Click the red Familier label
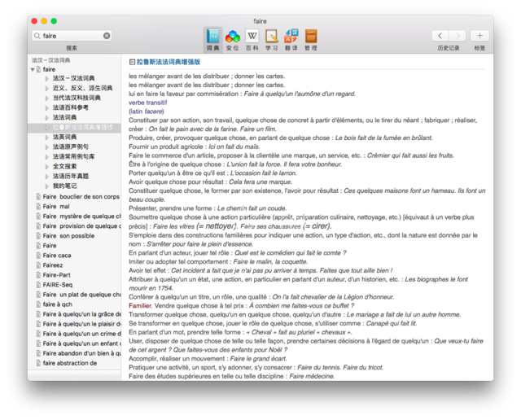 coord(140,306)
